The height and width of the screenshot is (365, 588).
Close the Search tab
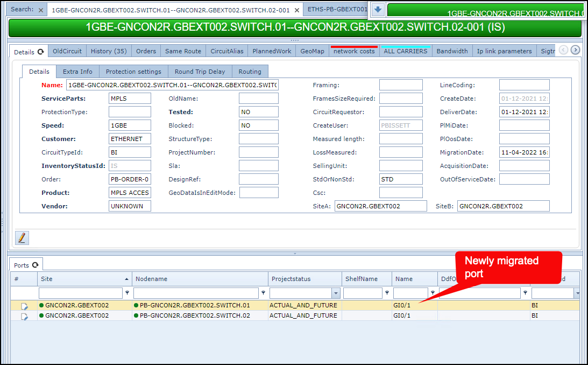pyautogui.click(x=41, y=10)
